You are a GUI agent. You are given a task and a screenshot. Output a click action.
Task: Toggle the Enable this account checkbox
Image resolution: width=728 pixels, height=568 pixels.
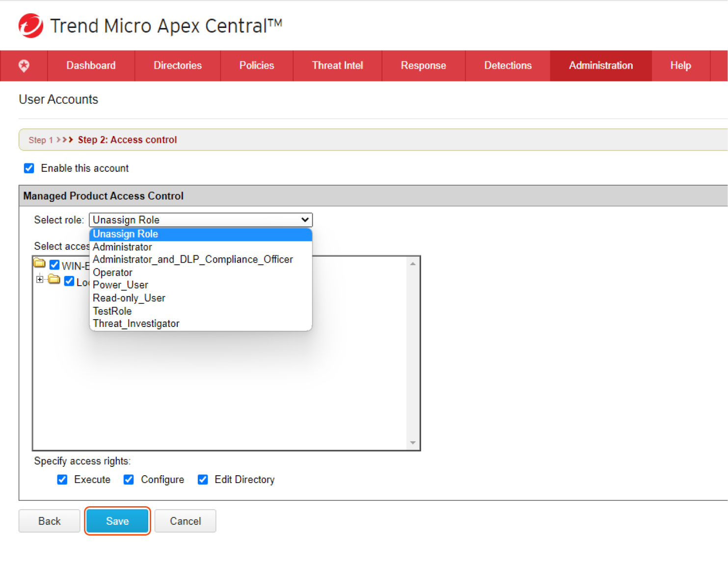[x=29, y=168]
